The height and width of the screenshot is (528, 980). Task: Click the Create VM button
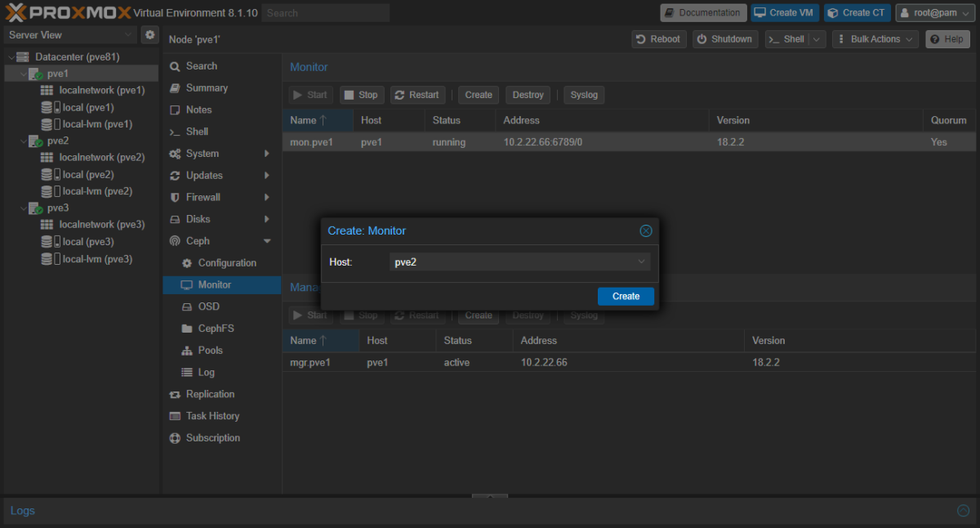tap(785, 12)
